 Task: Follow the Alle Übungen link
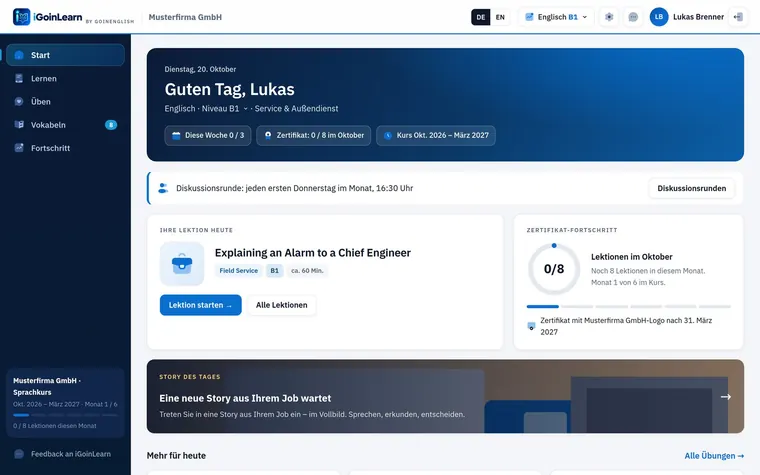[x=714, y=456]
